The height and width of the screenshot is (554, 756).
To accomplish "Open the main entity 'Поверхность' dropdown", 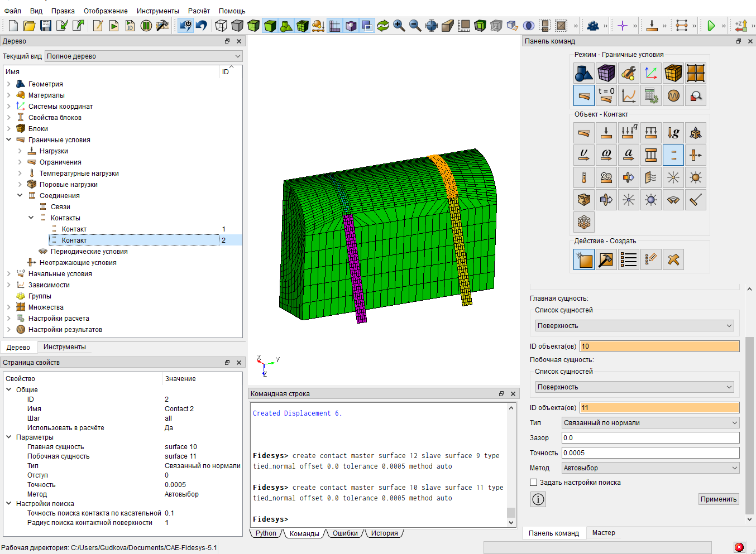I will [x=634, y=326].
